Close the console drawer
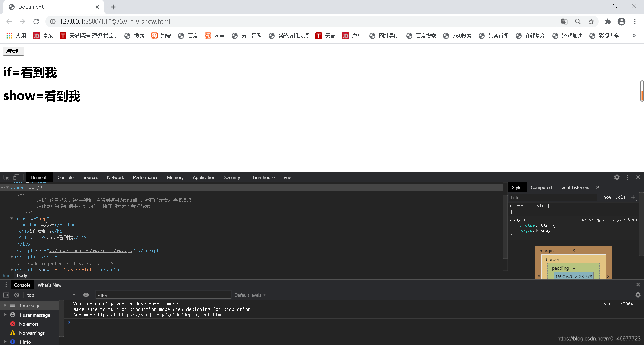 (x=638, y=285)
